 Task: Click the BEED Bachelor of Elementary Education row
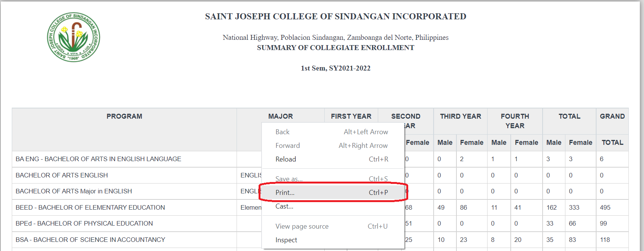(90, 208)
